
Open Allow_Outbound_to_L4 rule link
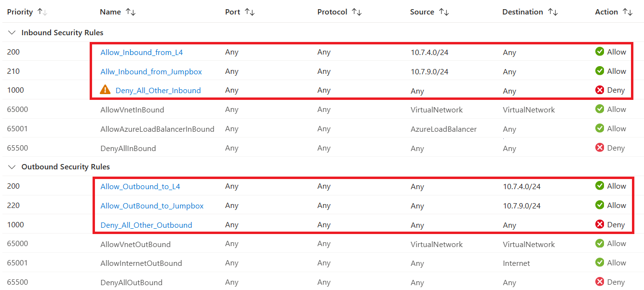pyautogui.click(x=140, y=186)
